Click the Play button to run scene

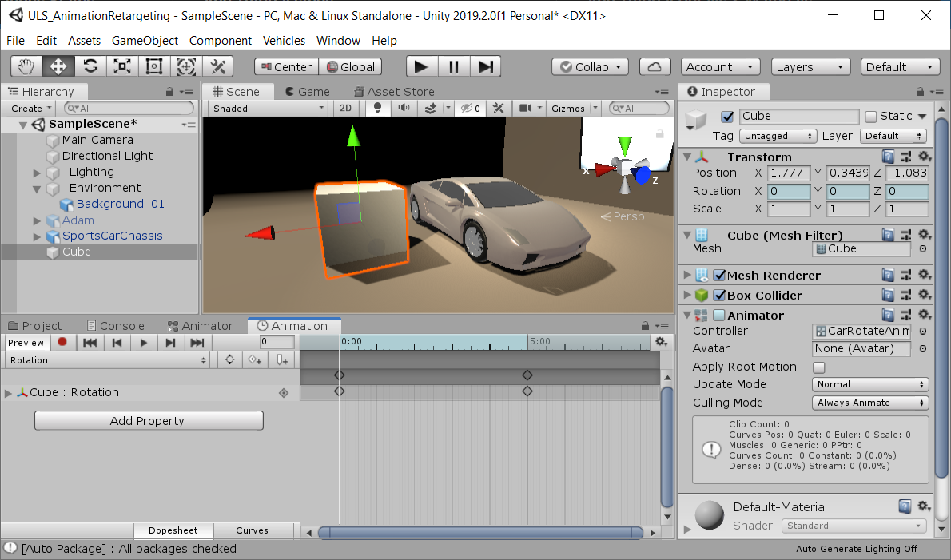point(421,67)
